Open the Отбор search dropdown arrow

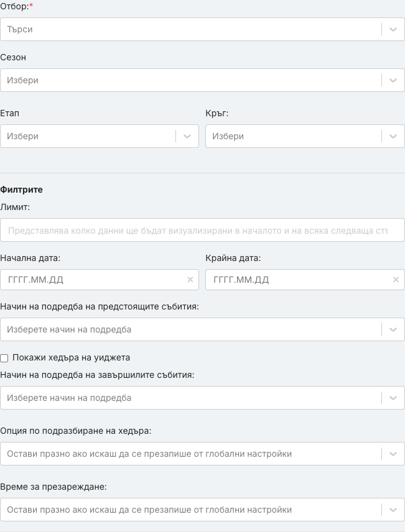[393, 29]
